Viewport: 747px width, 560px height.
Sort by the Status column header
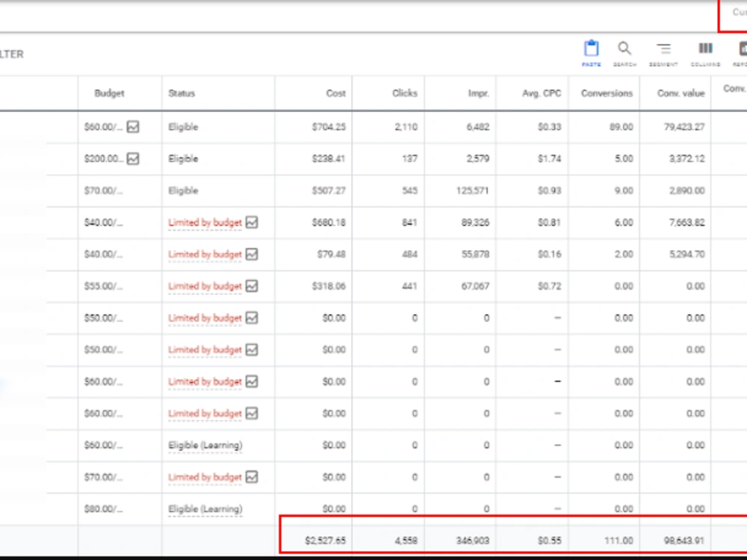point(182,93)
